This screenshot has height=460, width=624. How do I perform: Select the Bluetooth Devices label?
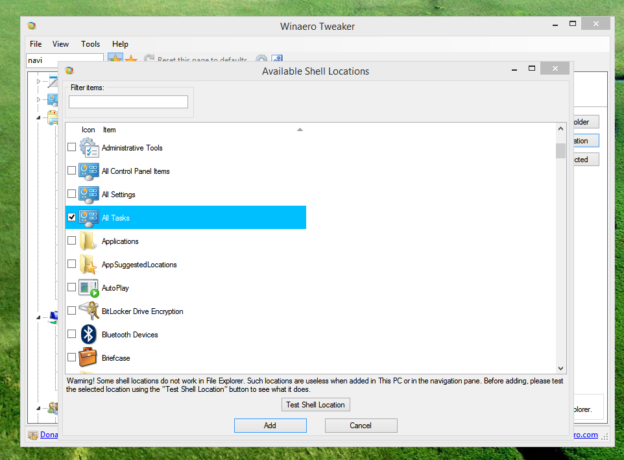[x=130, y=335]
